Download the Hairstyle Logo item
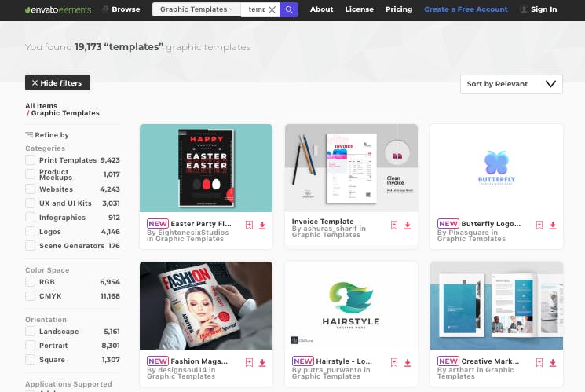The width and height of the screenshot is (585, 392). pyautogui.click(x=408, y=362)
